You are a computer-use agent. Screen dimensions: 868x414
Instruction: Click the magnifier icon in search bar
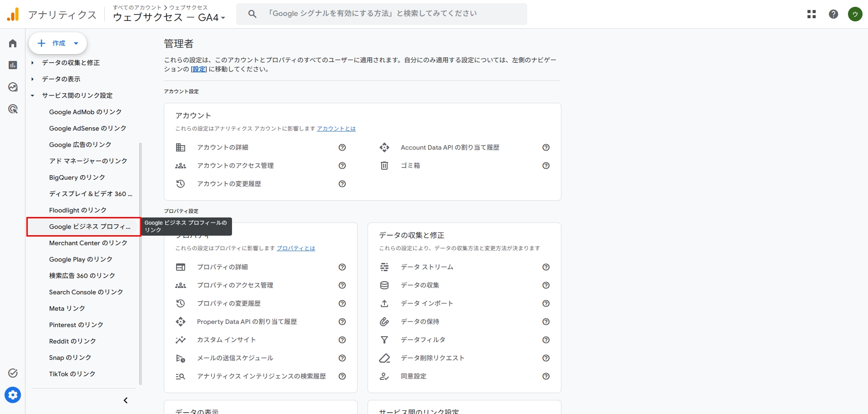click(252, 14)
